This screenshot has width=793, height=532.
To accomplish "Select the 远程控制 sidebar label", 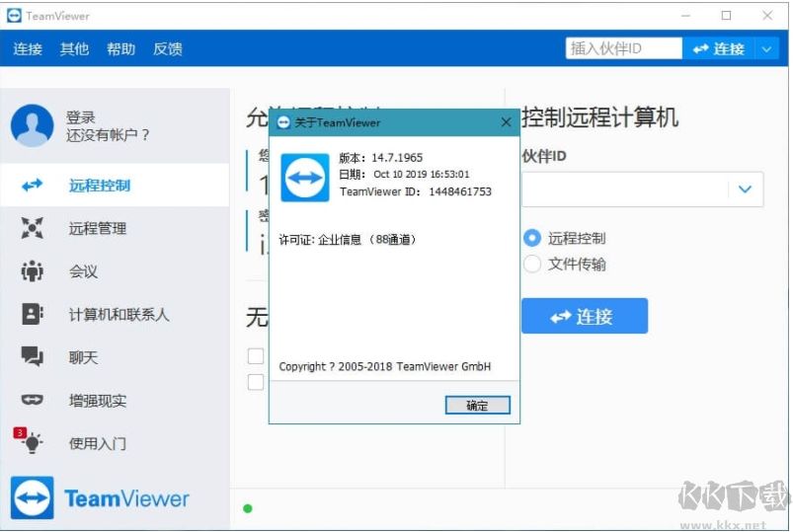I will click(100, 186).
